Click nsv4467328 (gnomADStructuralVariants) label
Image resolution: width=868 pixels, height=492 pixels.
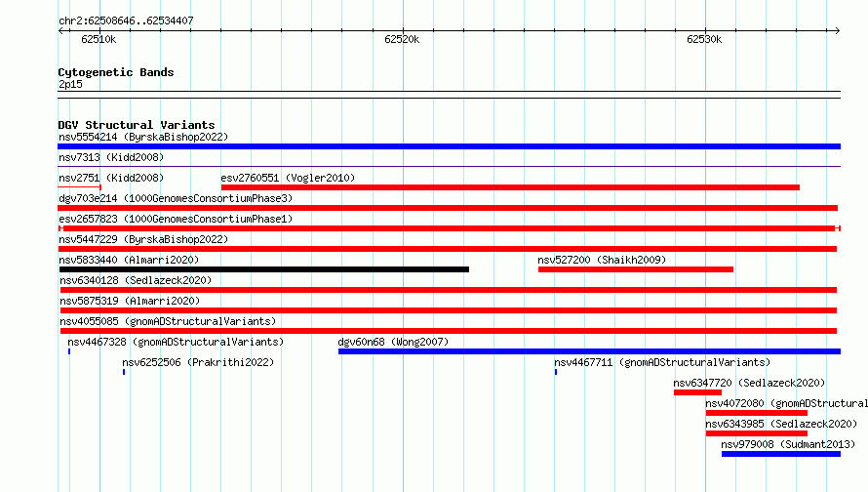click(176, 342)
